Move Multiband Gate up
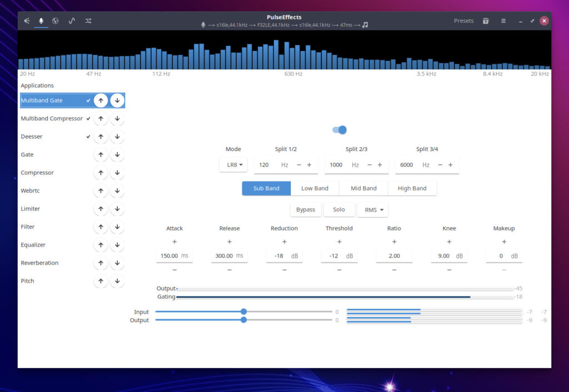 click(x=101, y=100)
